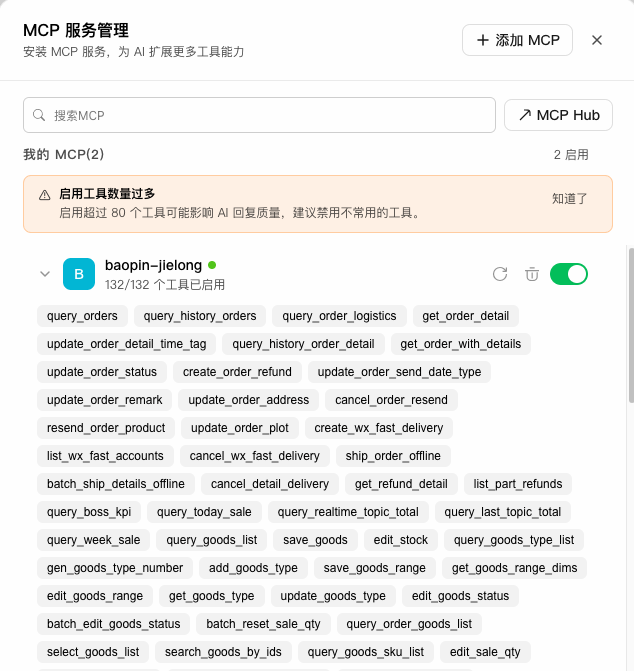Click the update_order_status tag
634x671 pixels.
[102, 372]
